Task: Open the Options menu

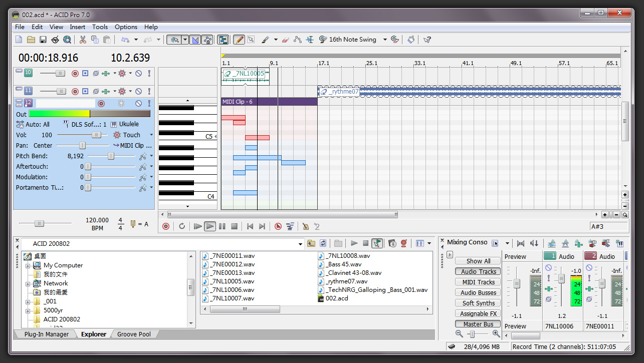Action: tap(126, 27)
